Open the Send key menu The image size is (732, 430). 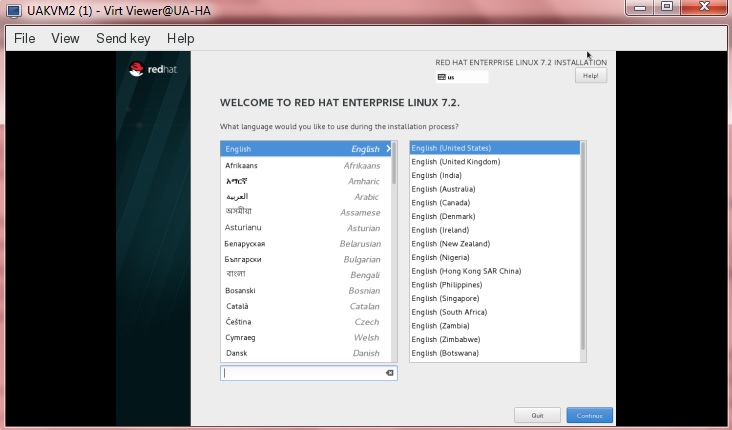123,38
